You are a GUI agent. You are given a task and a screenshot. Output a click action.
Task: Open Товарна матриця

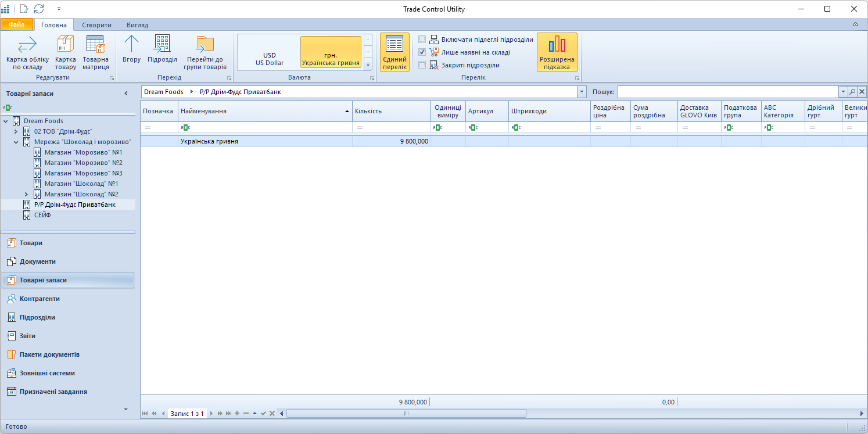(95, 52)
